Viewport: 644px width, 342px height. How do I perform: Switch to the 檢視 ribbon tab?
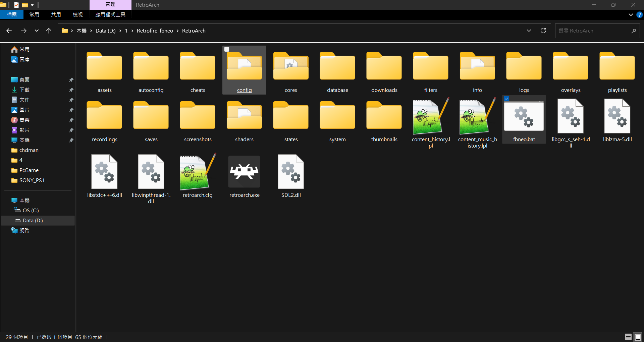78,14
